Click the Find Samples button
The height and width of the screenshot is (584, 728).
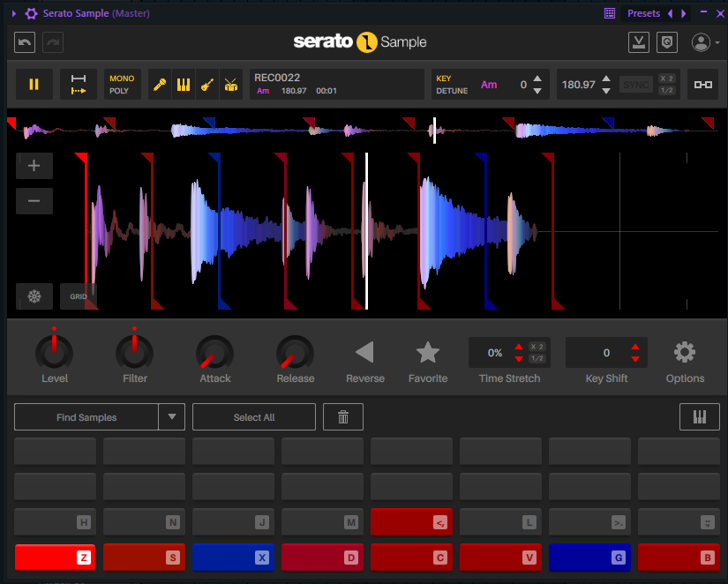pyautogui.click(x=86, y=417)
